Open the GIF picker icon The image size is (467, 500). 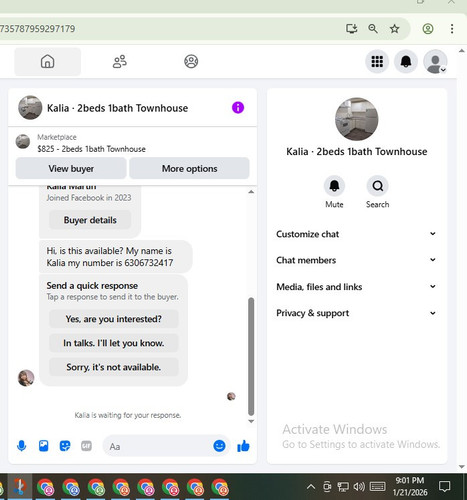86,446
